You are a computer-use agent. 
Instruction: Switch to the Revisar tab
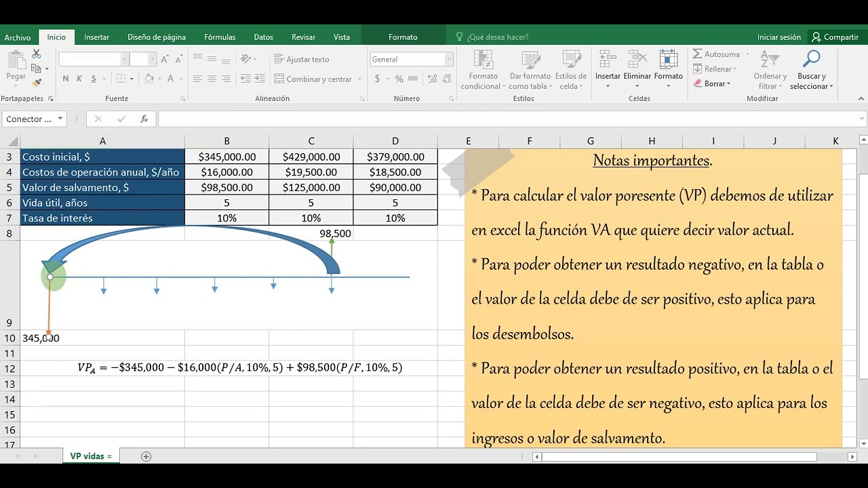pos(304,37)
